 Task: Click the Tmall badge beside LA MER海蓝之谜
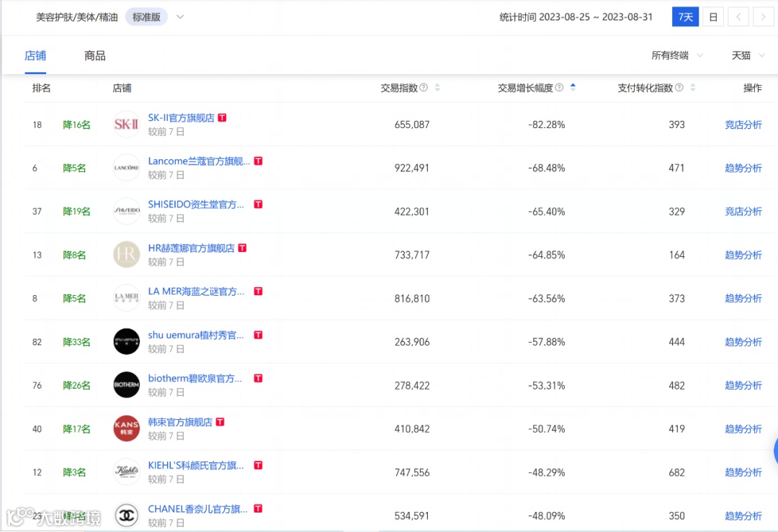(258, 291)
